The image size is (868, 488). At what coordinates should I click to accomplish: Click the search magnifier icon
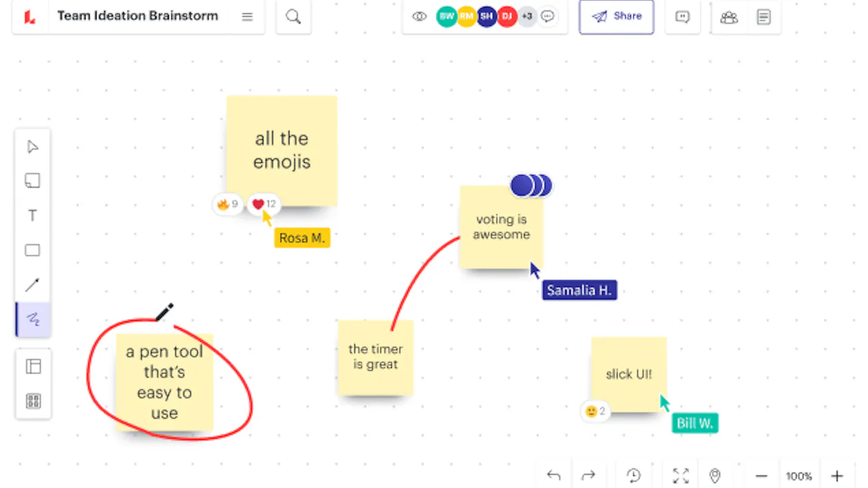pos(293,16)
